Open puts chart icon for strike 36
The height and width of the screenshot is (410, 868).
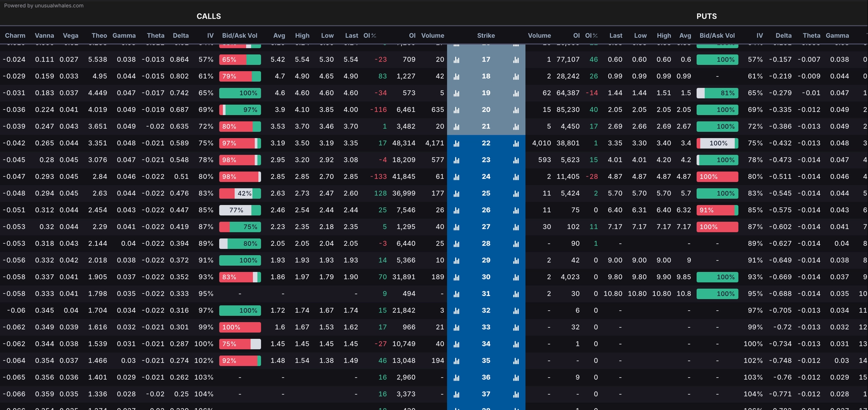pyautogui.click(x=516, y=378)
